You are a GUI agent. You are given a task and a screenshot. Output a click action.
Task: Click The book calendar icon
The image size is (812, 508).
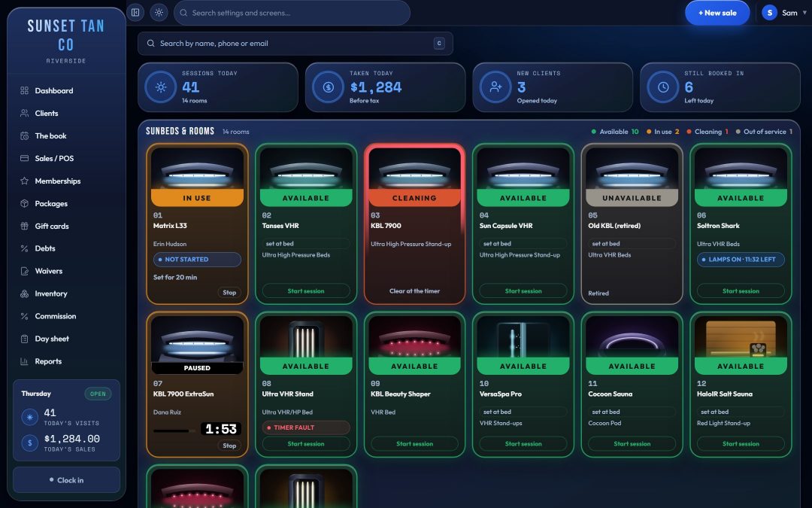[24, 135]
